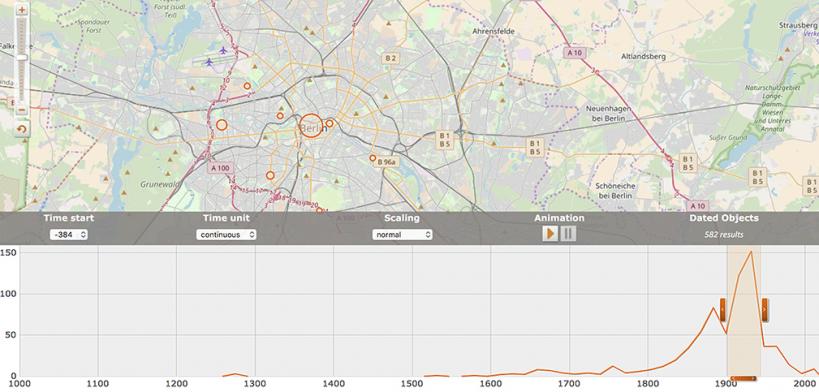Zoom out with the map minus button
The height and width of the screenshot is (392, 819).
click(x=22, y=110)
